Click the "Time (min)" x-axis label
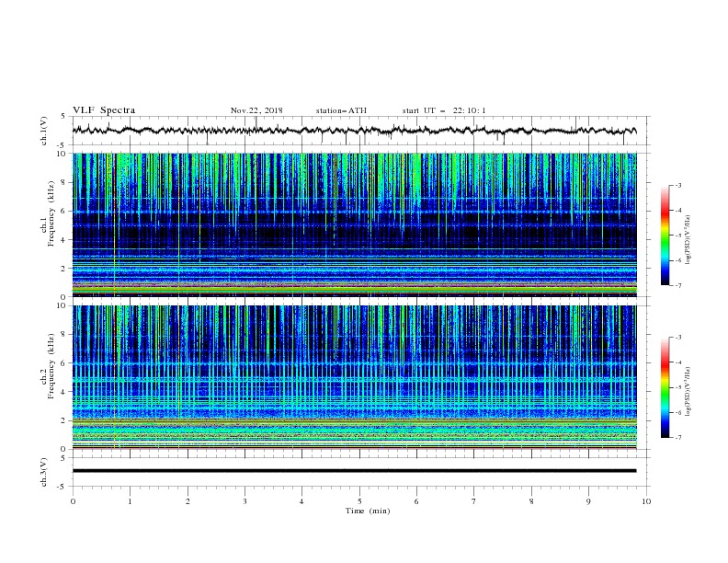The width and height of the screenshot is (728, 563). tap(368, 511)
